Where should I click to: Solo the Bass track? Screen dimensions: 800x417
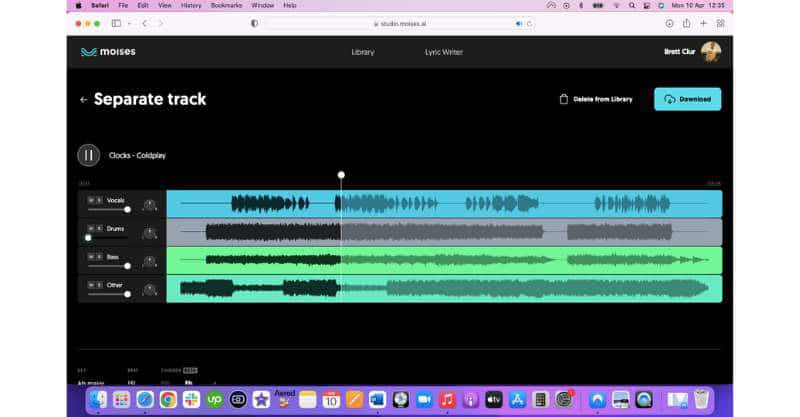[99, 256]
